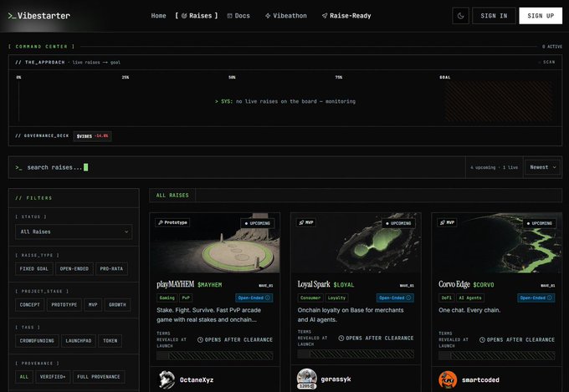The image size is (569, 392).
Task: Click clock icon on playMAYHEM card
Action: point(200,340)
